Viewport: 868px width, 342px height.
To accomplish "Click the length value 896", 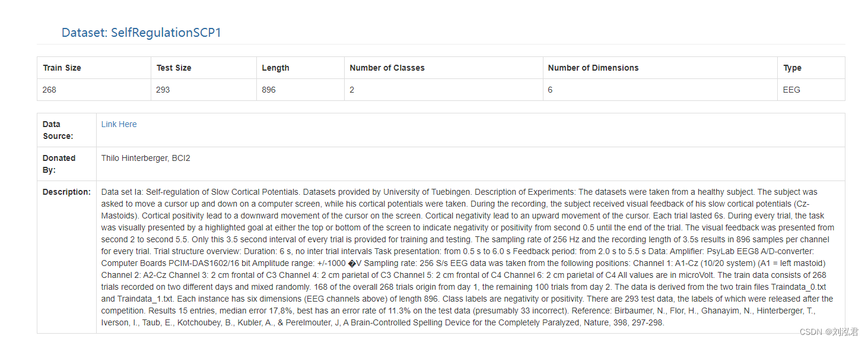I will pyautogui.click(x=269, y=90).
